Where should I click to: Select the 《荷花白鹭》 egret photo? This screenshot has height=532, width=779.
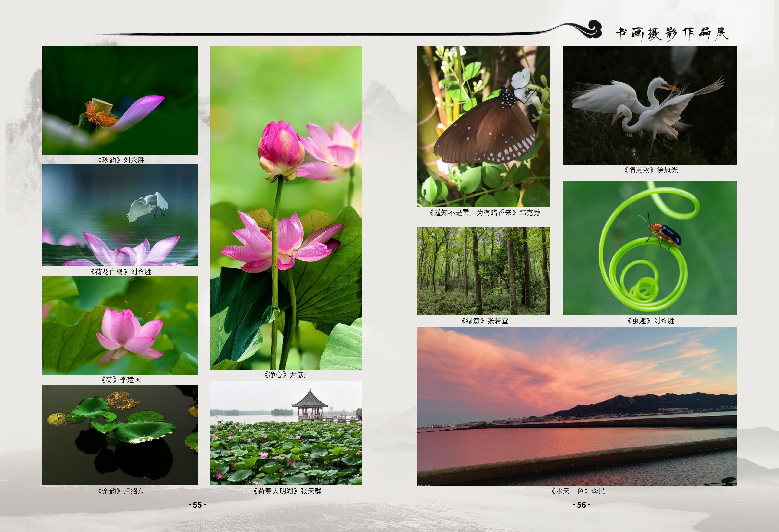[120, 215]
